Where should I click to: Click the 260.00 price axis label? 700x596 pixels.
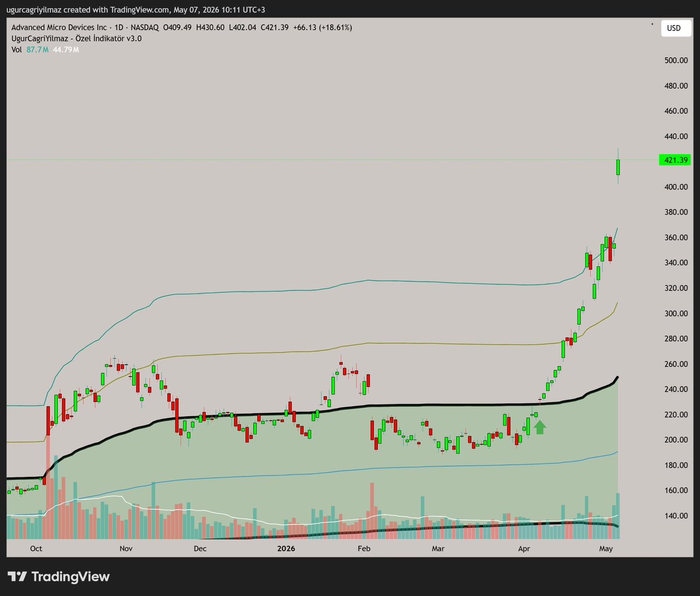(676, 364)
